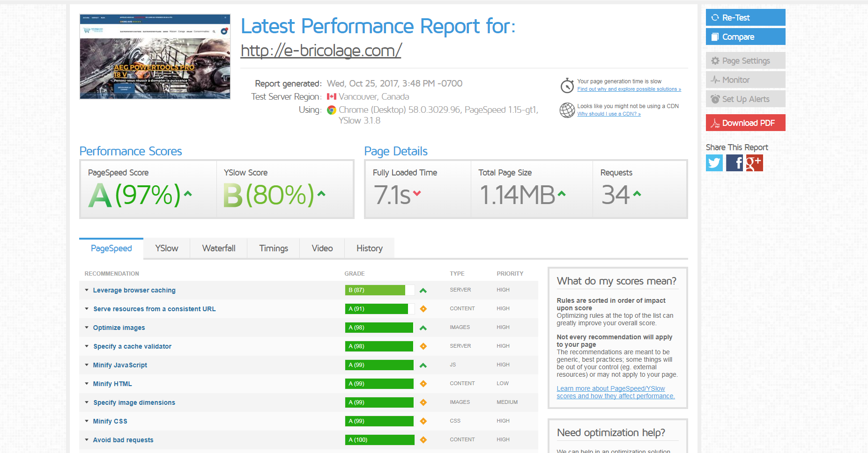
Task: Share report on Google Plus icon
Action: (x=755, y=163)
